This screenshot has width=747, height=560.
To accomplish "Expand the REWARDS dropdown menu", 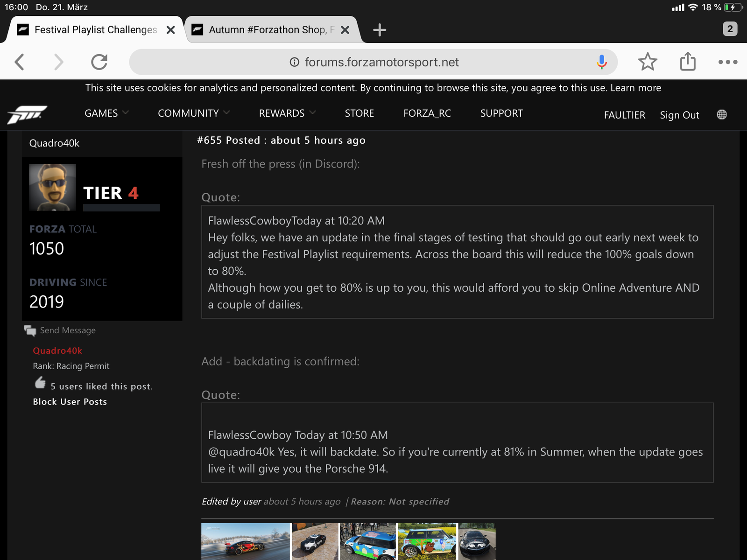I will click(x=287, y=113).
